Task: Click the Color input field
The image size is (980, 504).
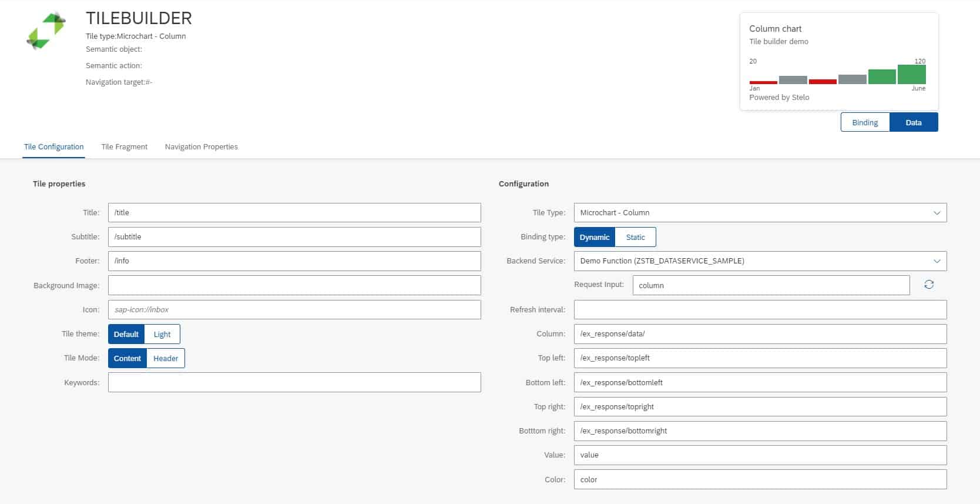Action: 760,479
